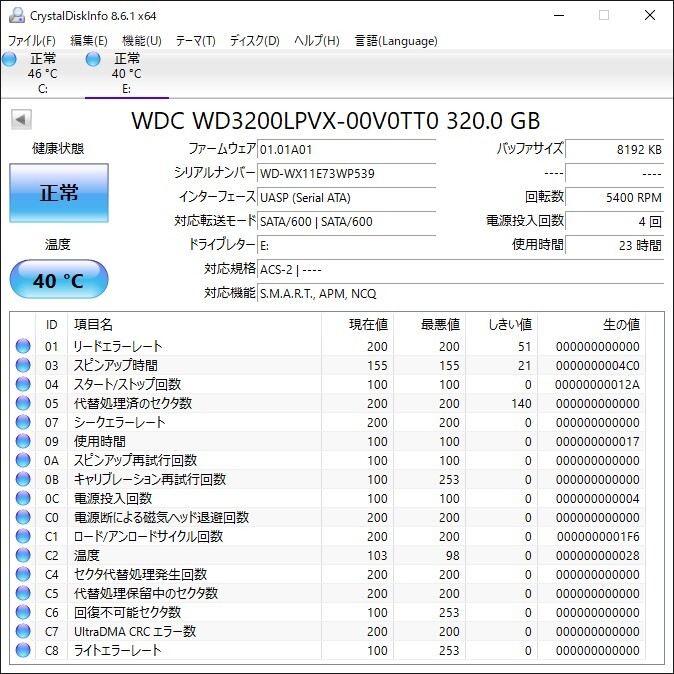Click the interface field UASP (Serial ATA)
This screenshot has height=674, width=674.
(346, 198)
